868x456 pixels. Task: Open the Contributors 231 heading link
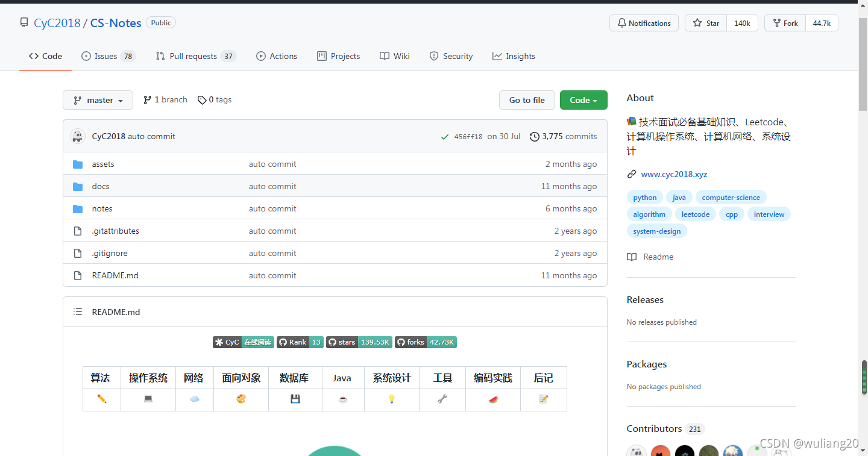[x=665, y=429]
